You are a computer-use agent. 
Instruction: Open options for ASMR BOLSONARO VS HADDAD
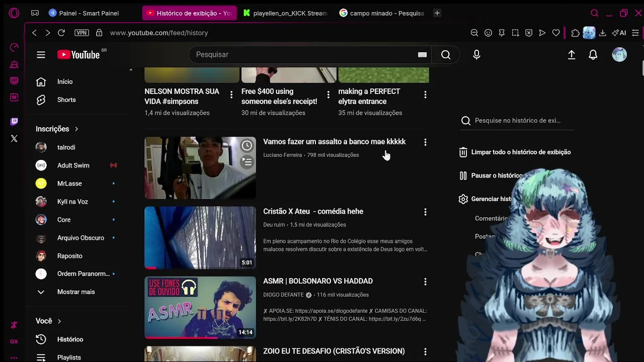[x=425, y=282]
